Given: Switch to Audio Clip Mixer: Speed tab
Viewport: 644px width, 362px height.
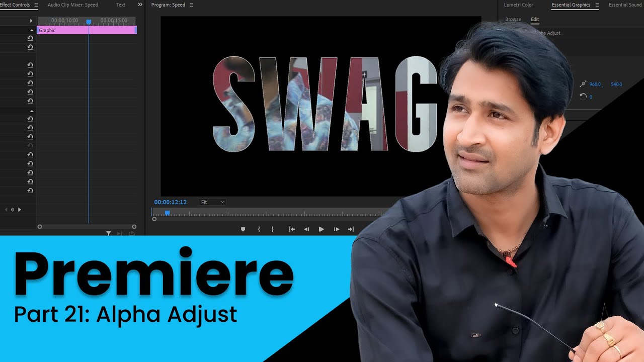Looking at the screenshot, I should click(x=73, y=5).
